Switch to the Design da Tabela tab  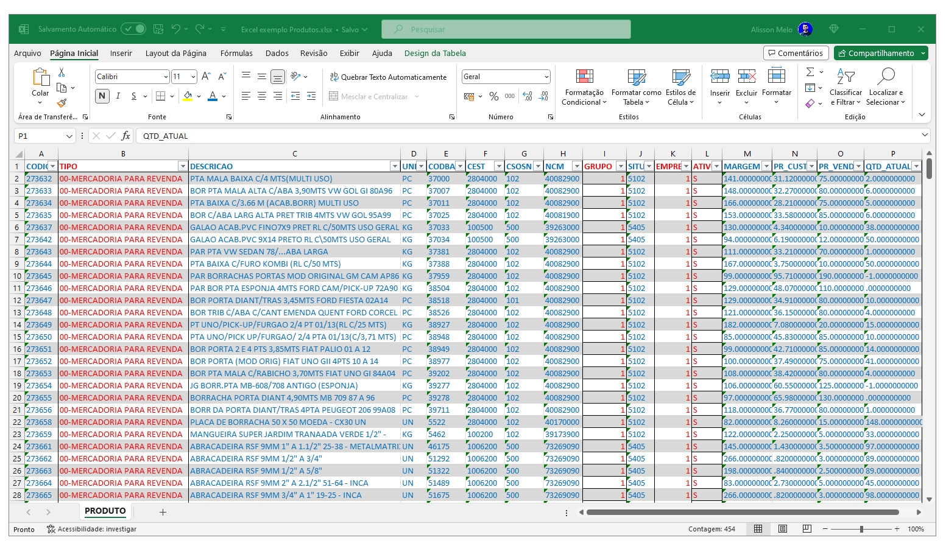pyautogui.click(x=435, y=54)
